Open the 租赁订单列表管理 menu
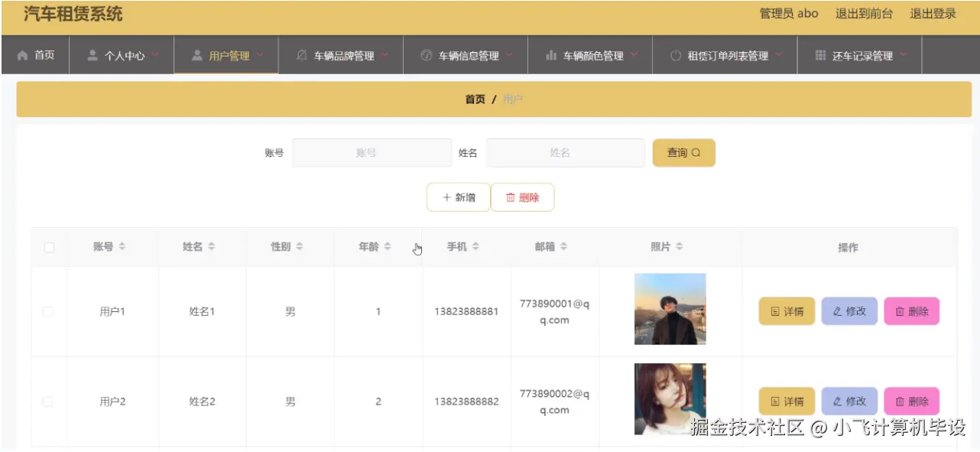The width and height of the screenshot is (980, 452). pos(725,55)
